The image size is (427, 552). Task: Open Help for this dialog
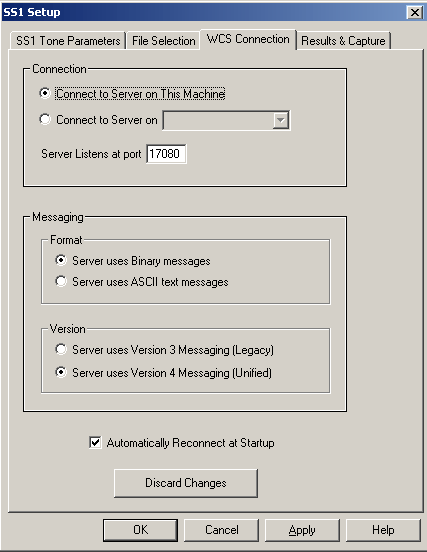pos(383,530)
